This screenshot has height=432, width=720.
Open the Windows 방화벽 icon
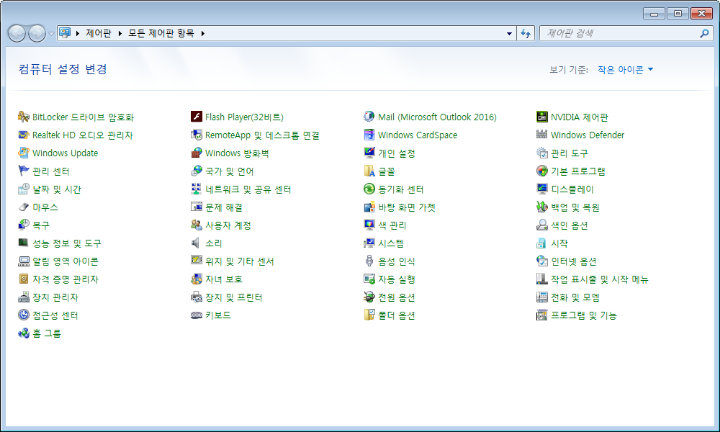point(197,153)
